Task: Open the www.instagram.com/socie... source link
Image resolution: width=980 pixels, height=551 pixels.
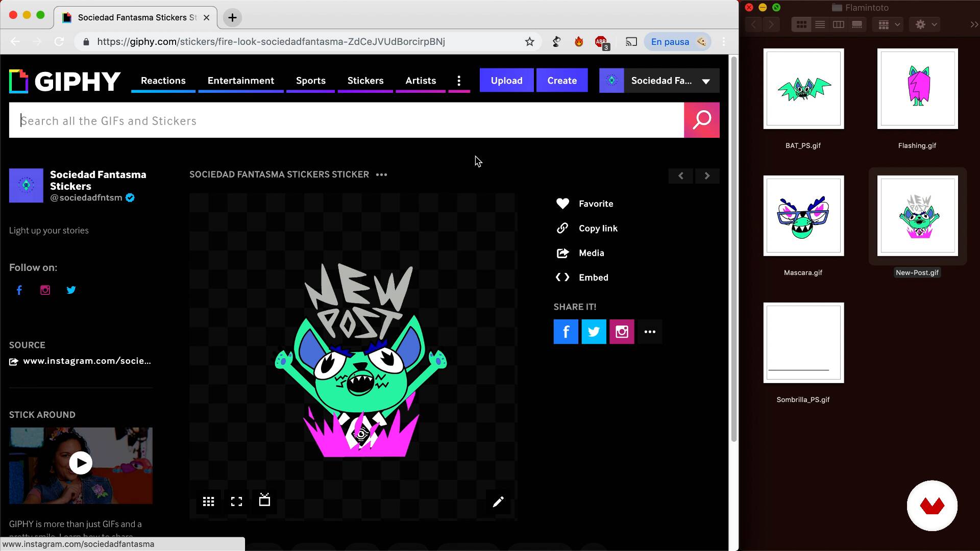Action: (87, 361)
